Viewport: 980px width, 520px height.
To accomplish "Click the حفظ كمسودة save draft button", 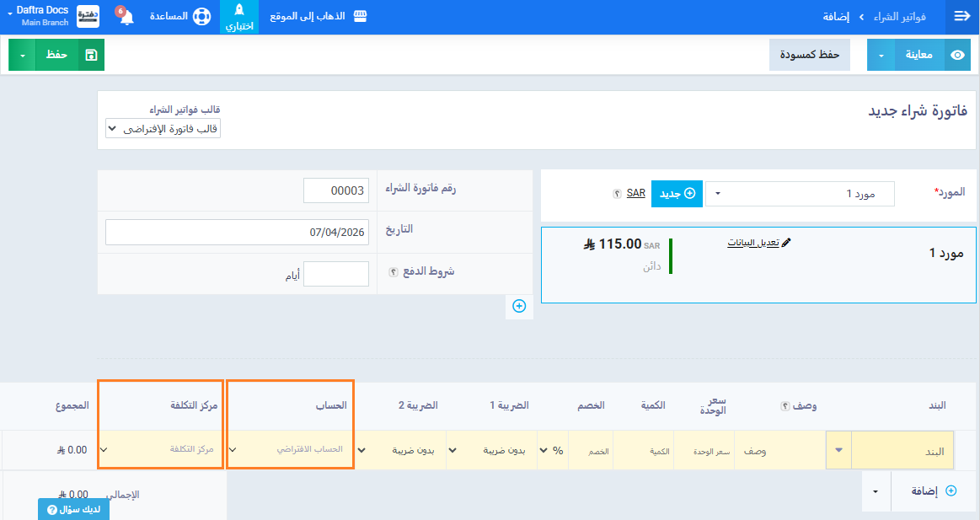I will [809, 55].
